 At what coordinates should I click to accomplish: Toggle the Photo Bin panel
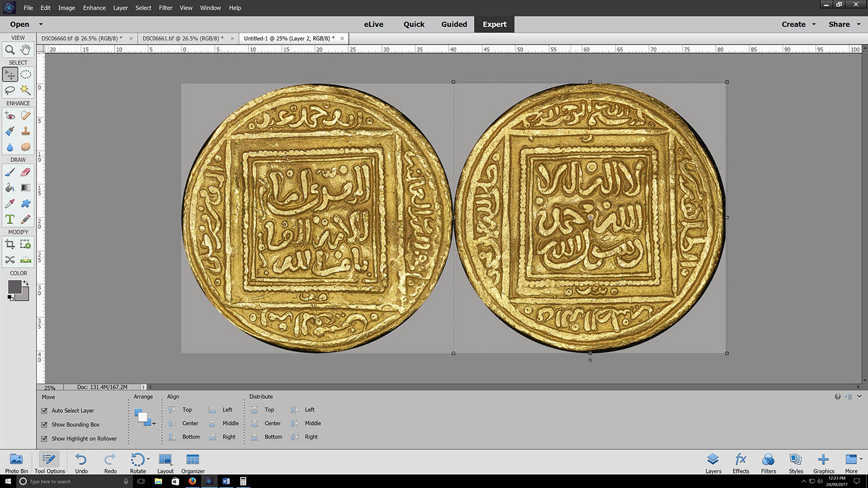16,463
